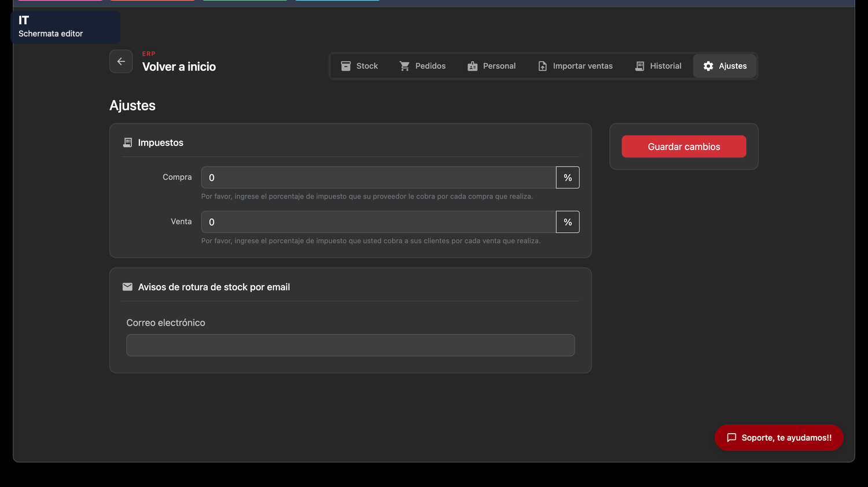
Task: Click the Historial receipt icon
Action: point(639,66)
